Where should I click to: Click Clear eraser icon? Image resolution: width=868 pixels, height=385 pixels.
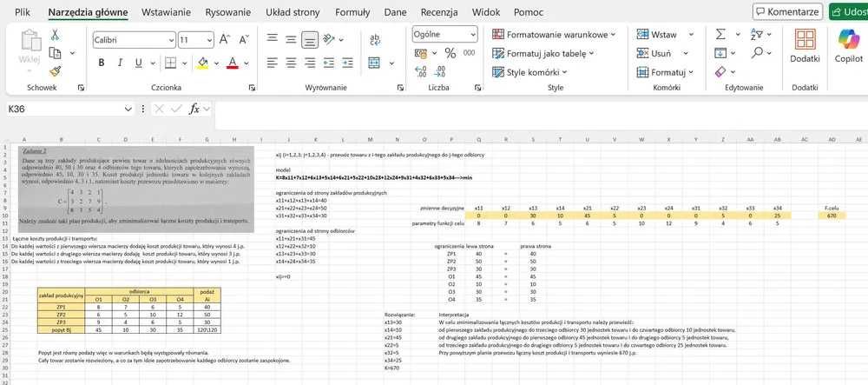pyautogui.click(x=720, y=71)
